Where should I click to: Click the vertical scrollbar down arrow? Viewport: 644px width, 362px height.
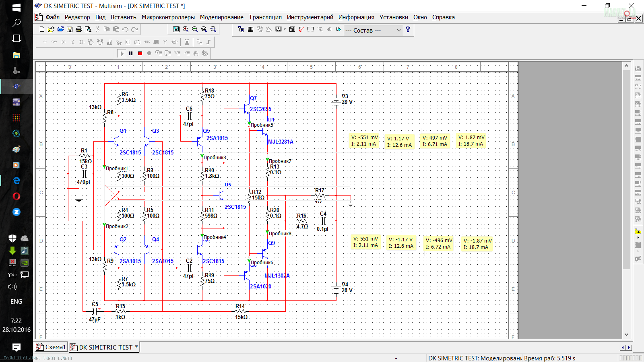(626, 334)
